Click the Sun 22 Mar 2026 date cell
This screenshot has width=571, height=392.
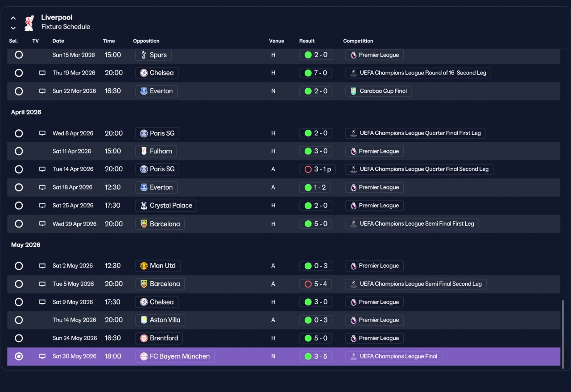point(74,91)
